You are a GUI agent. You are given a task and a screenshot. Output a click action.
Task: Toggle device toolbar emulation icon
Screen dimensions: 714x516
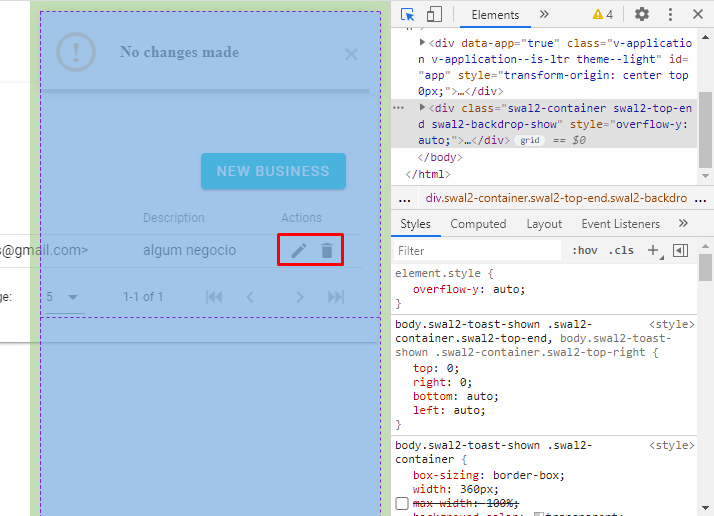434,15
